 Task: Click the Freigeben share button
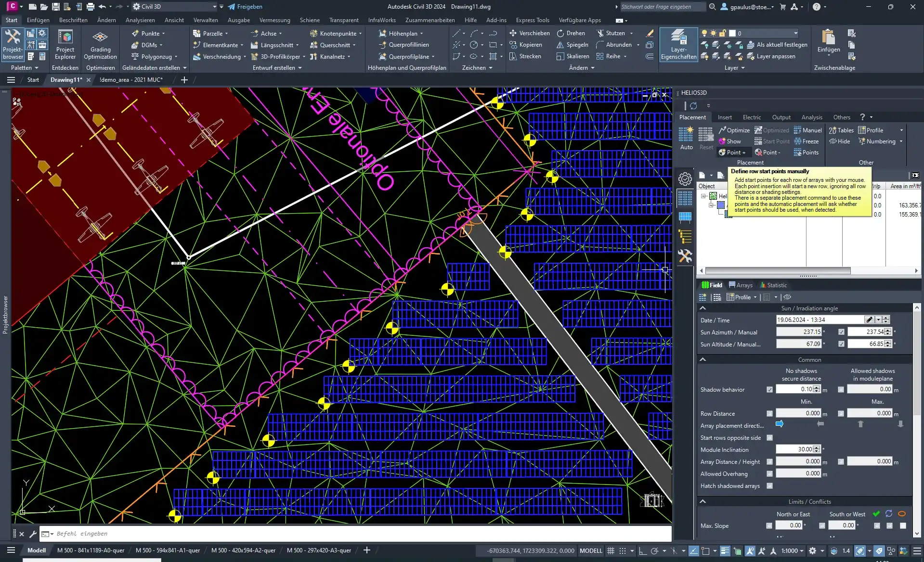click(x=245, y=7)
